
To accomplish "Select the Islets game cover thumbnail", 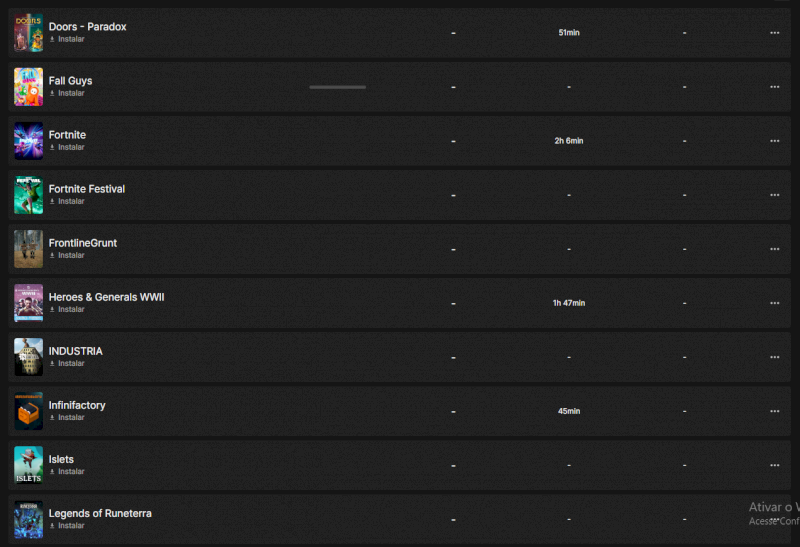I will pyautogui.click(x=28, y=465).
